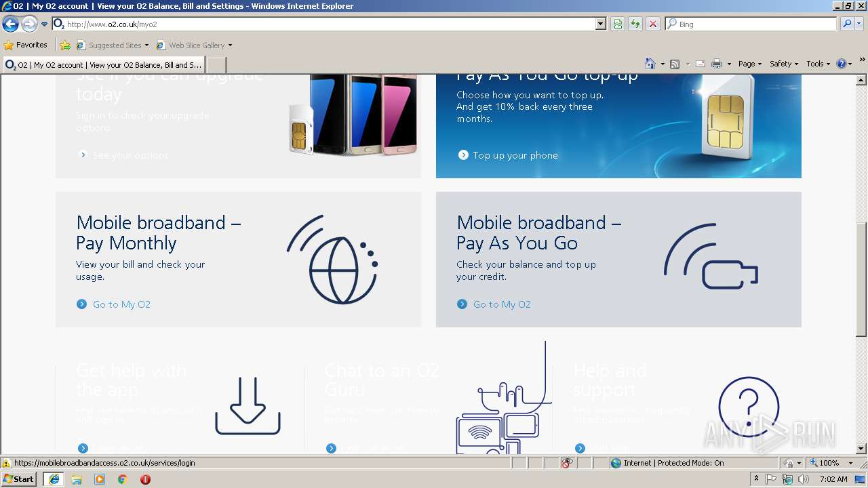Click the Bing search box
The width and height of the screenshot is (868, 488).
[751, 24]
